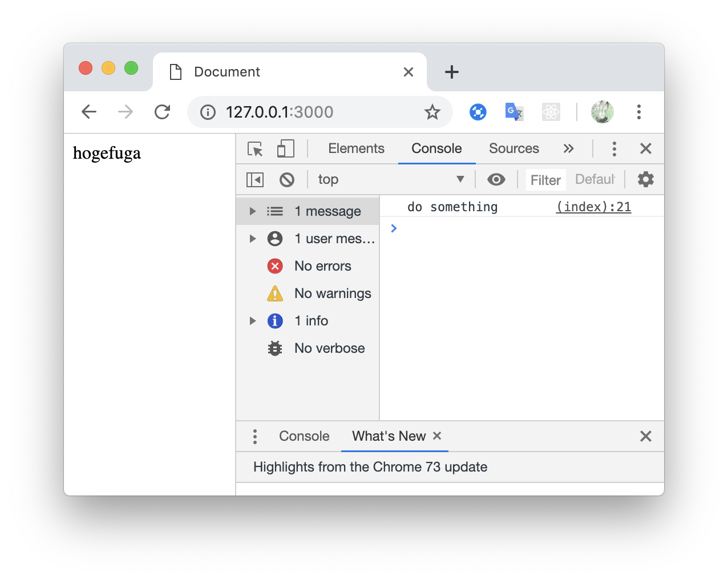Select the inspect element tool
Screen dimensions: 728x580
(255, 148)
